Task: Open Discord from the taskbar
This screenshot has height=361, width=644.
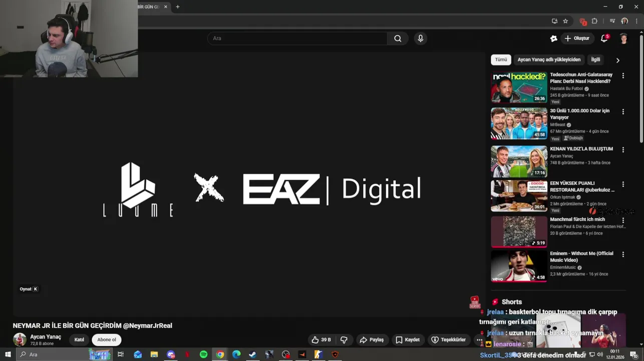Action: coord(171,354)
